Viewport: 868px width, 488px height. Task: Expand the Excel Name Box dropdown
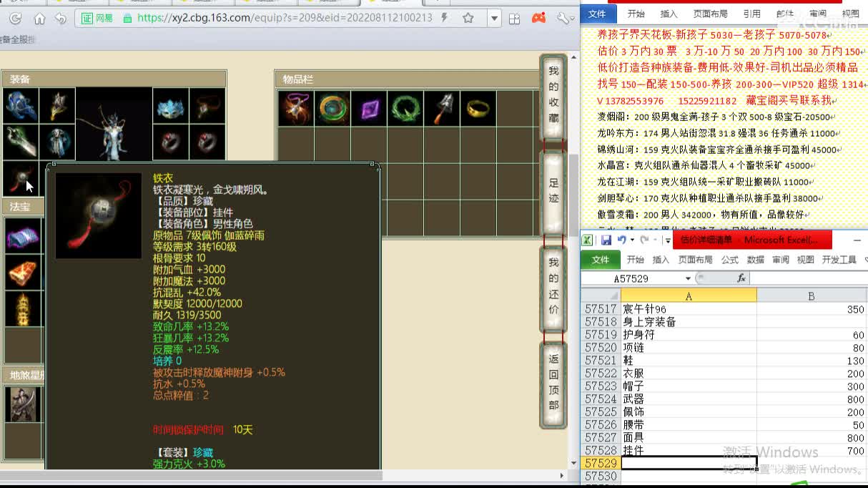[x=688, y=278]
